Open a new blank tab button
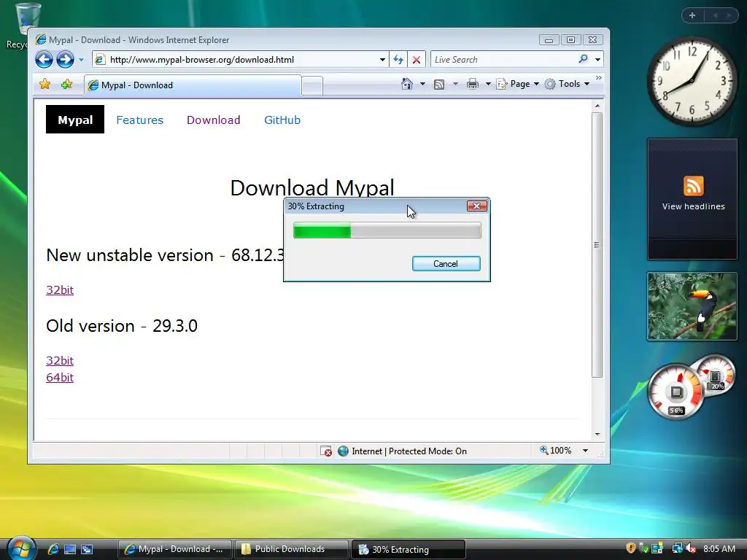The width and height of the screenshot is (747, 560). (312, 86)
